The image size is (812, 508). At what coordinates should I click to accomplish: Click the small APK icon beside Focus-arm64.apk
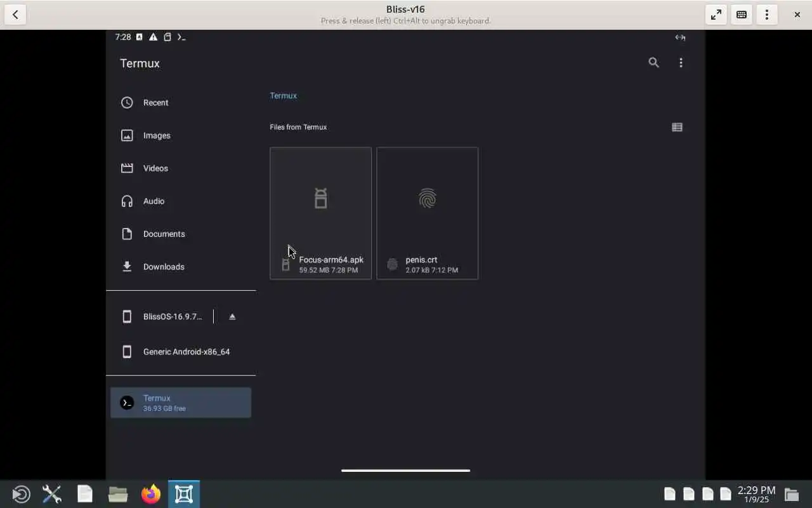pyautogui.click(x=285, y=265)
